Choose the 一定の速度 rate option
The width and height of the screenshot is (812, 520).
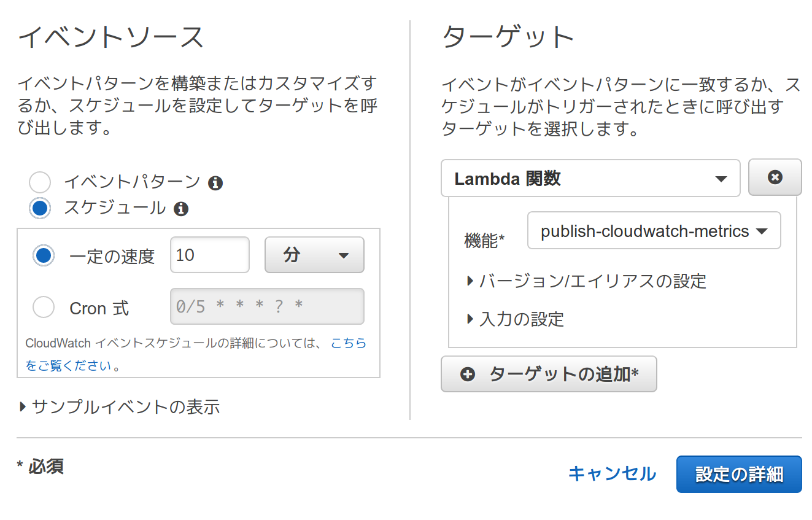point(44,255)
